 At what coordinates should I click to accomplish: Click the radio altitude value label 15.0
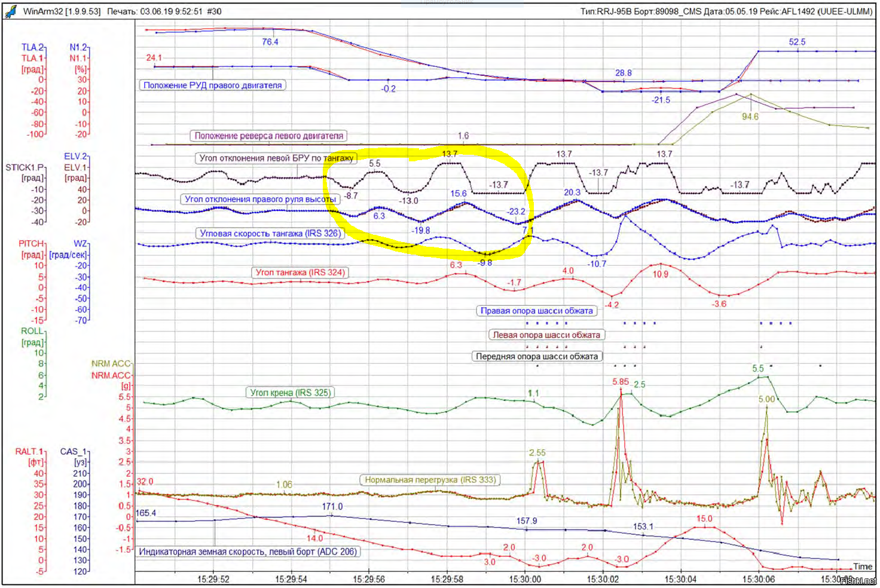(704, 519)
